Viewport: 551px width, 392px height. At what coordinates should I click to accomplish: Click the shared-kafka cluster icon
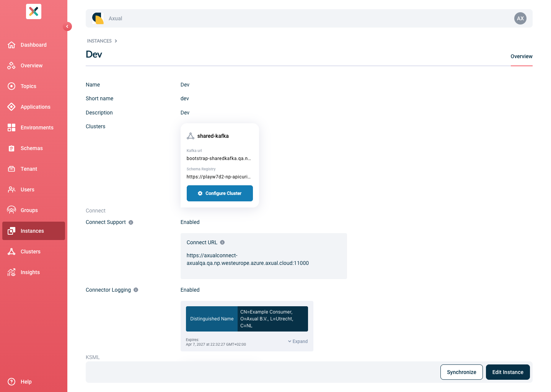pyautogui.click(x=191, y=136)
